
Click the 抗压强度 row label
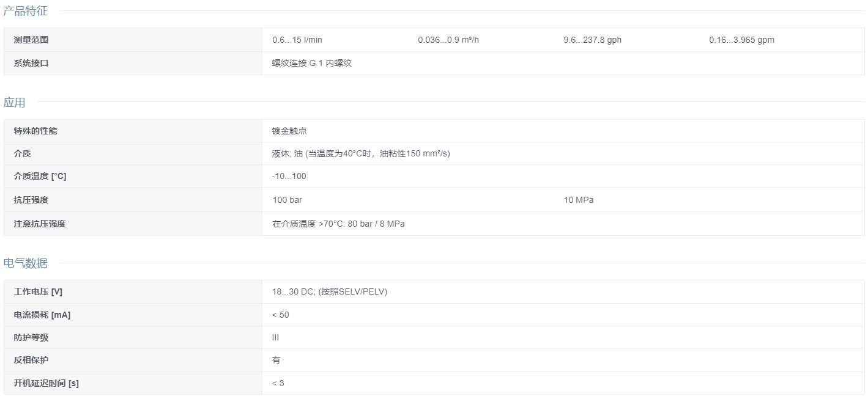[x=31, y=200]
